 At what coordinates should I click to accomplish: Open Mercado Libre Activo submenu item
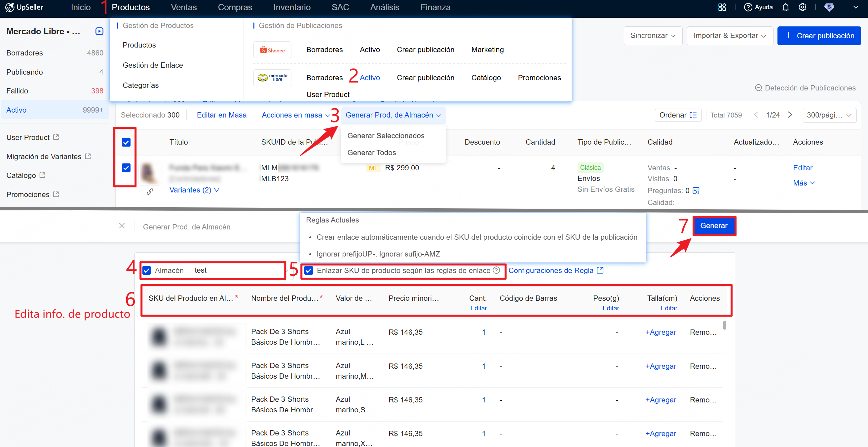370,78
